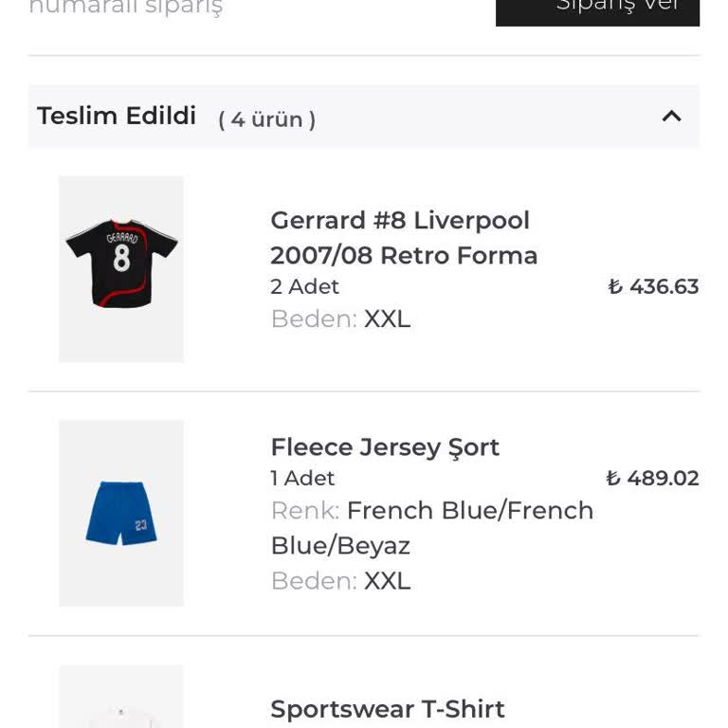Click the 1 Adet quantity label
The width and height of the screenshot is (728, 728).
point(302,478)
